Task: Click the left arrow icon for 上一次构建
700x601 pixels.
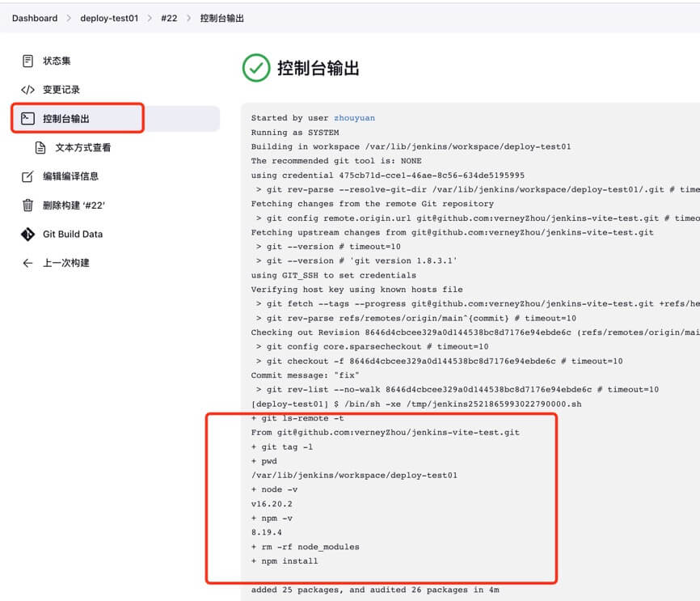Action: 27,263
